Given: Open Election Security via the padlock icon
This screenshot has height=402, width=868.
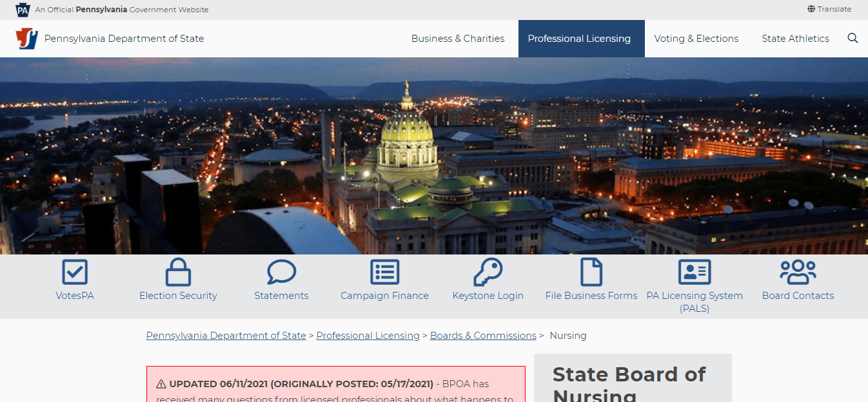Looking at the screenshot, I should click(x=178, y=271).
